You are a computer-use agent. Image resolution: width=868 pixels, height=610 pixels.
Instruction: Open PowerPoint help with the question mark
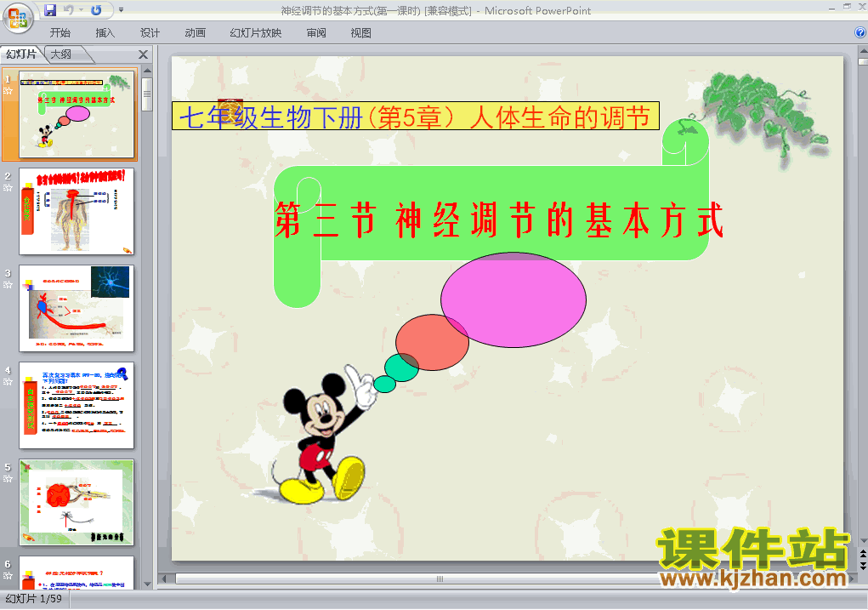(860, 32)
